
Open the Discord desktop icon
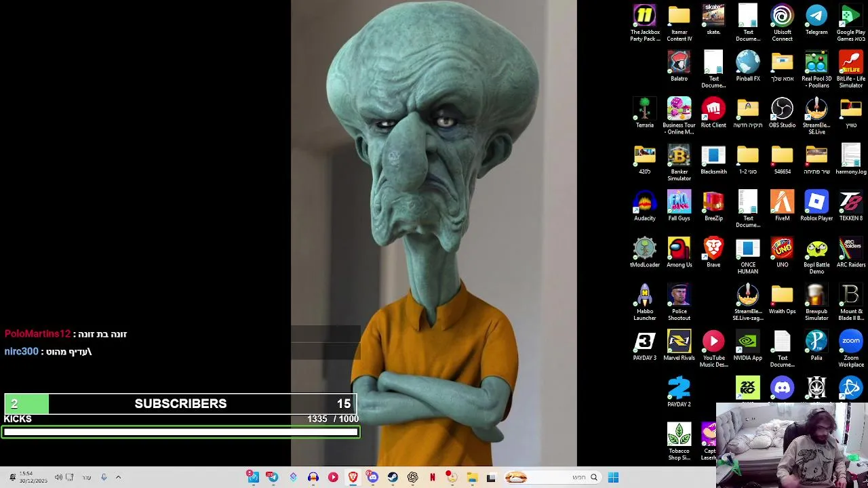pos(782,390)
